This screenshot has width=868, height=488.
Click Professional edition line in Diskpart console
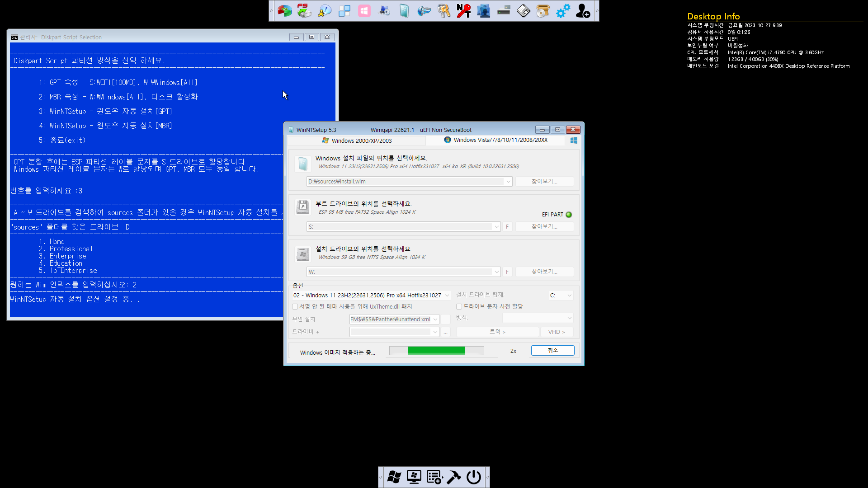[66, 249]
